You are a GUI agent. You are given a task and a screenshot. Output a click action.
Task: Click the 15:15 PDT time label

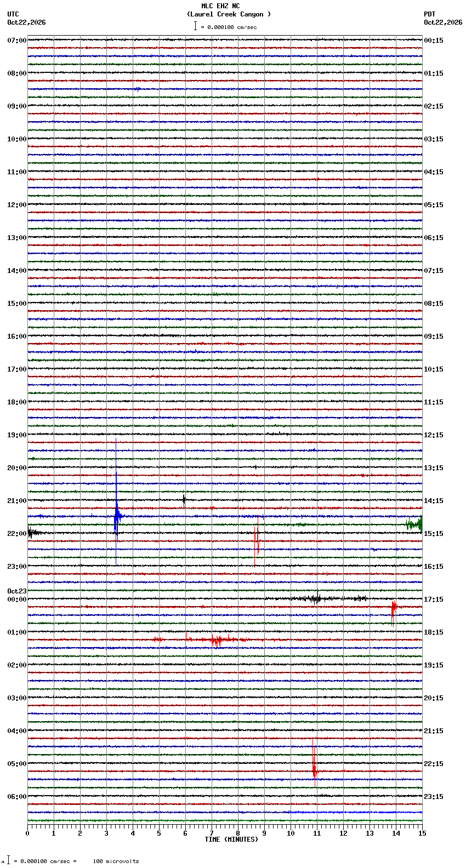[x=434, y=534]
